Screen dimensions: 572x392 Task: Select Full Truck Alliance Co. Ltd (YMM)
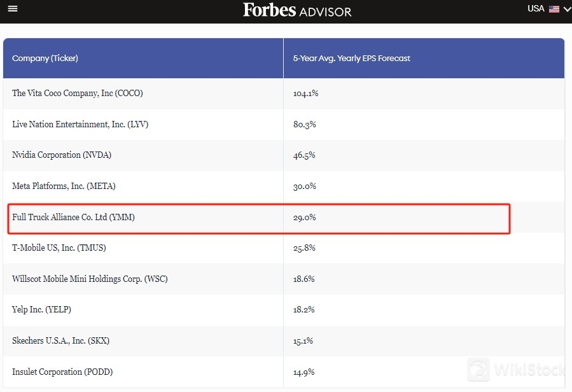pos(74,218)
